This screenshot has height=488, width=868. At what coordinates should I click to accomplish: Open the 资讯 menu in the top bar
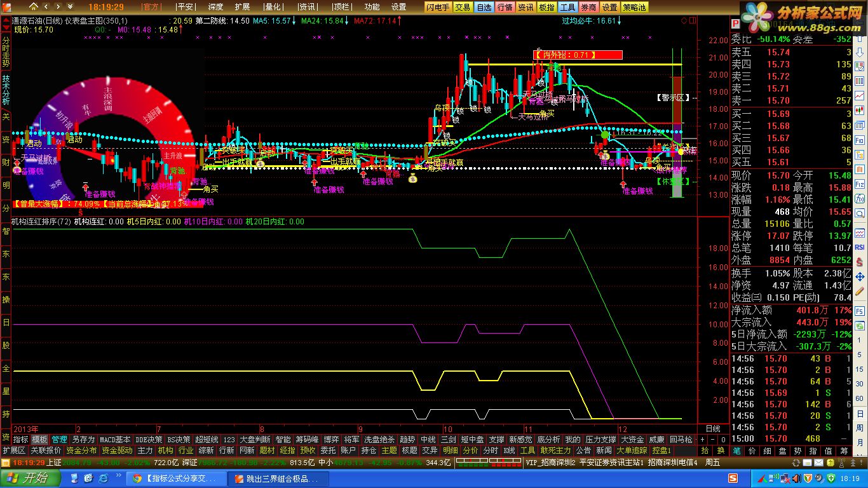[x=308, y=7]
